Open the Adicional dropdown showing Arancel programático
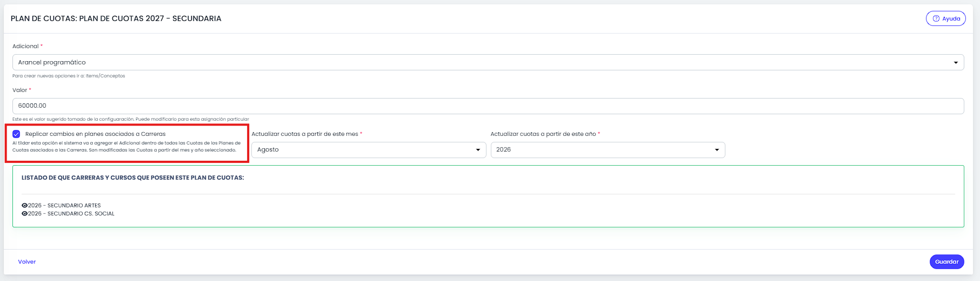Screen dimensions: 980x281 pyautogui.click(x=488, y=62)
